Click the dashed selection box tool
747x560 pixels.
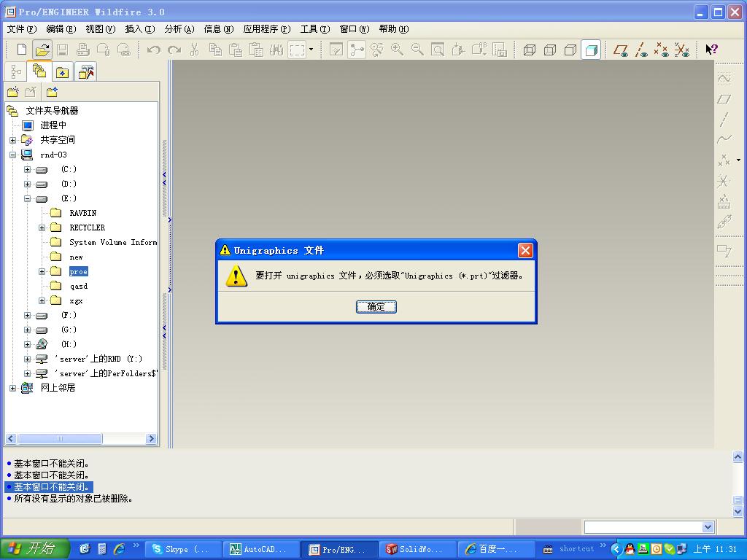pyautogui.click(x=298, y=50)
